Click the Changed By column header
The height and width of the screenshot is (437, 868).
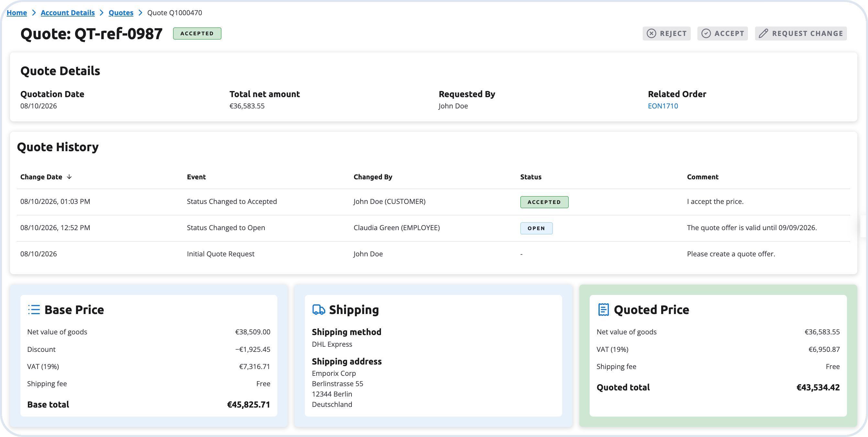point(373,177)
